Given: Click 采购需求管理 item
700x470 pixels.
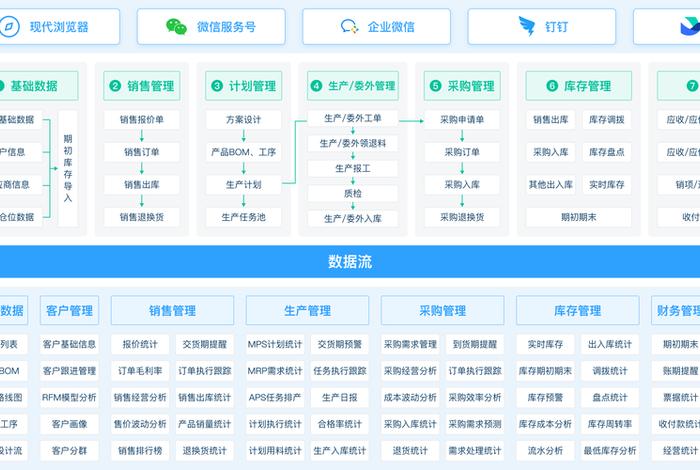Looking at the screenshot, I should (410, 344).
